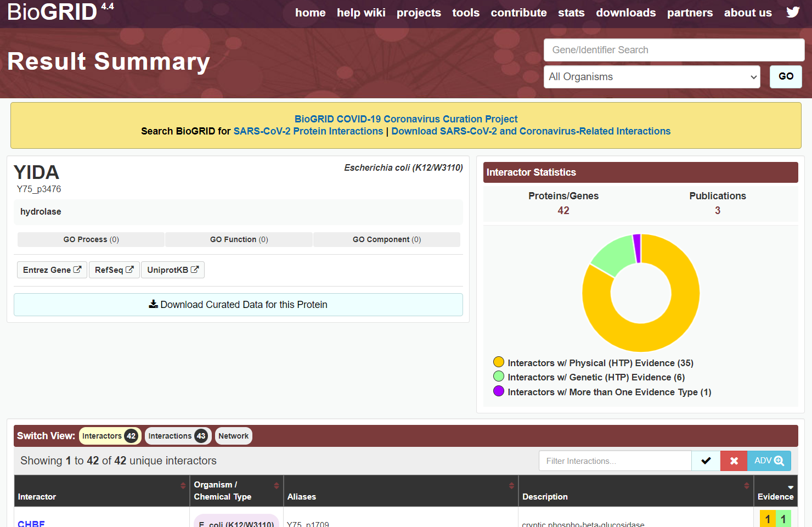Switch to Interactions 43 view

click(x=178, y=436)
